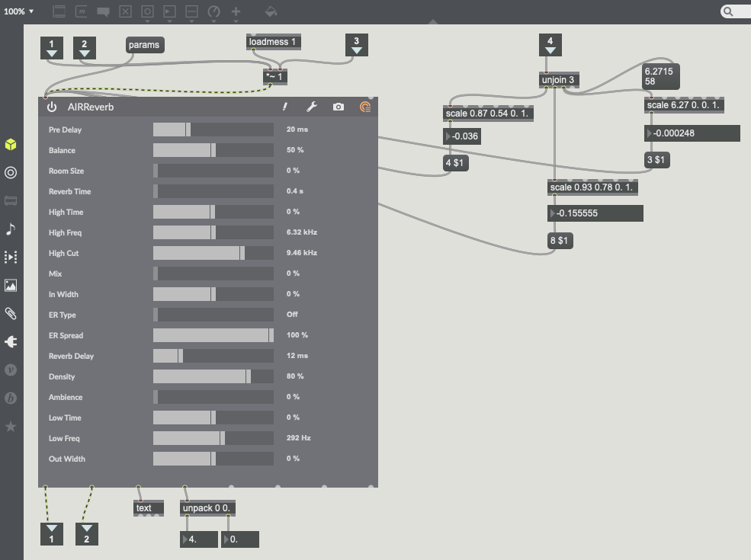Click the search field at top right
This screenshot has height=560, width=751.
736,11
